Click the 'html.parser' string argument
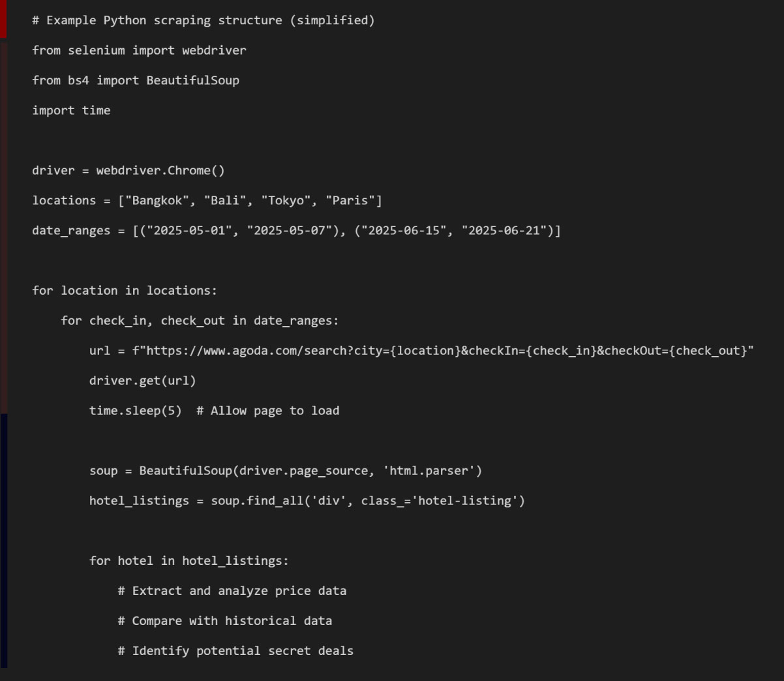This screenshot has height=681, width=784. pyautogui.click(x=432, y=470)
